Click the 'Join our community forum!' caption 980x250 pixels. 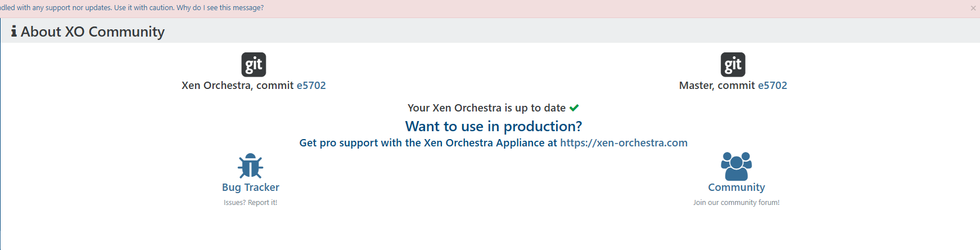[x=737, y=203]
